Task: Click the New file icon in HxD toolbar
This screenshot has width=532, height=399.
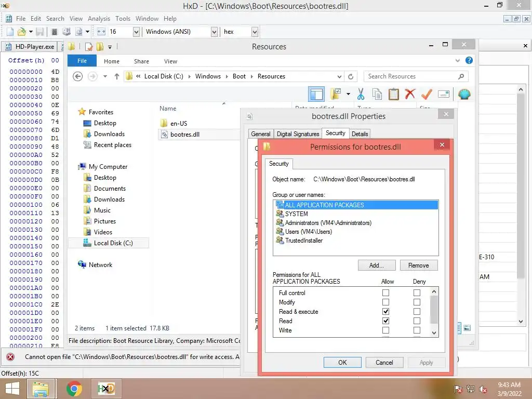Action: (10, 32)
